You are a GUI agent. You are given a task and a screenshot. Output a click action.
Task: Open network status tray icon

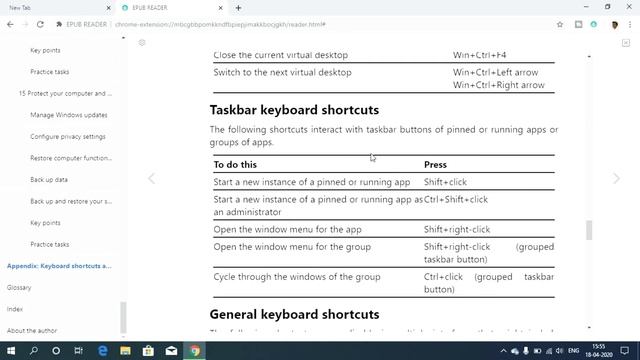[549, 351]
